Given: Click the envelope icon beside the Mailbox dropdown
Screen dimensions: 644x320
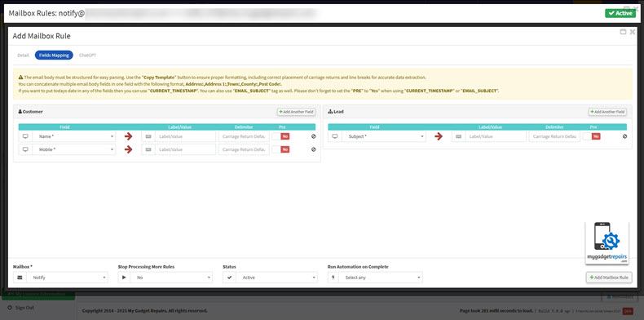Looking at the screenshot, I should 20,278.
